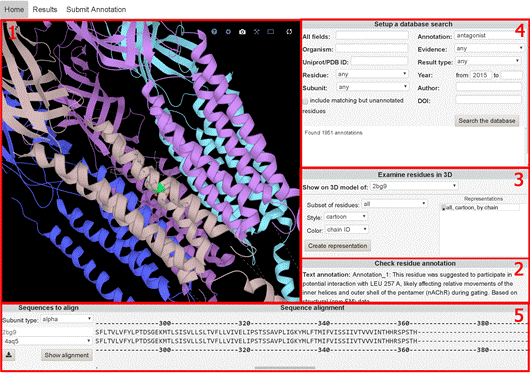Viewport: 530px width, 374px height.
Task: Toggle the viewer panel rectangle icon
Action: click(x=271, y=32)
